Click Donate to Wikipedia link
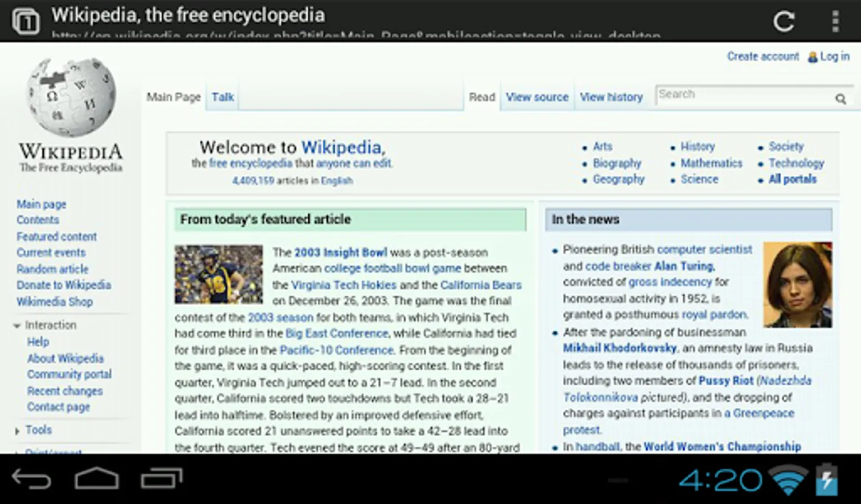 click(x=64, y=285)
